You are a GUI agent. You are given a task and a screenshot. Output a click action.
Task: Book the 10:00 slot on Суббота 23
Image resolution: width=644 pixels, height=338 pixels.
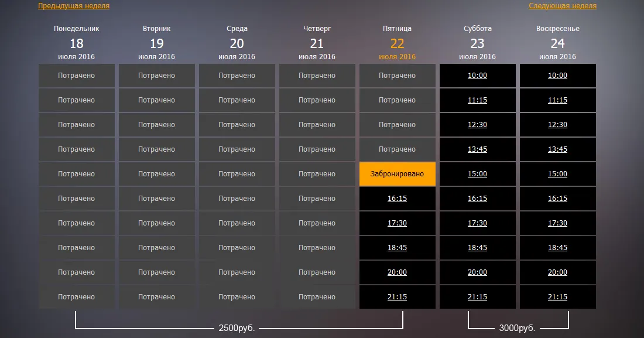pyautogui.click(x=477, y=76)
